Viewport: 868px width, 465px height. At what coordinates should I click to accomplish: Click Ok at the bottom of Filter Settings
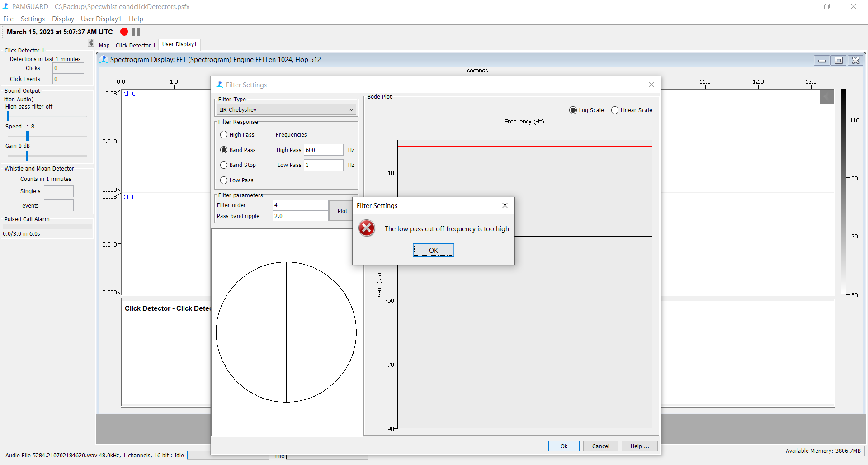point(564,446)
